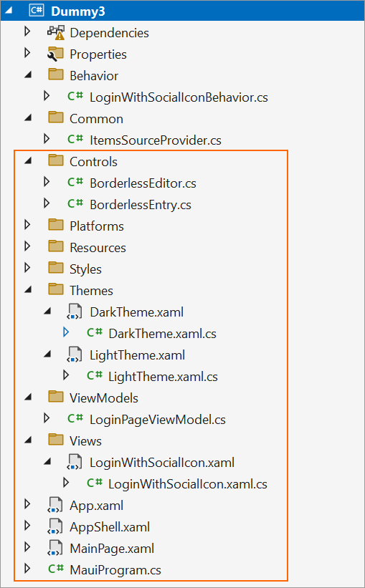365x588 pixels.
Task: Select the MainPage.xaml file name
Action: tap(112, 548)
